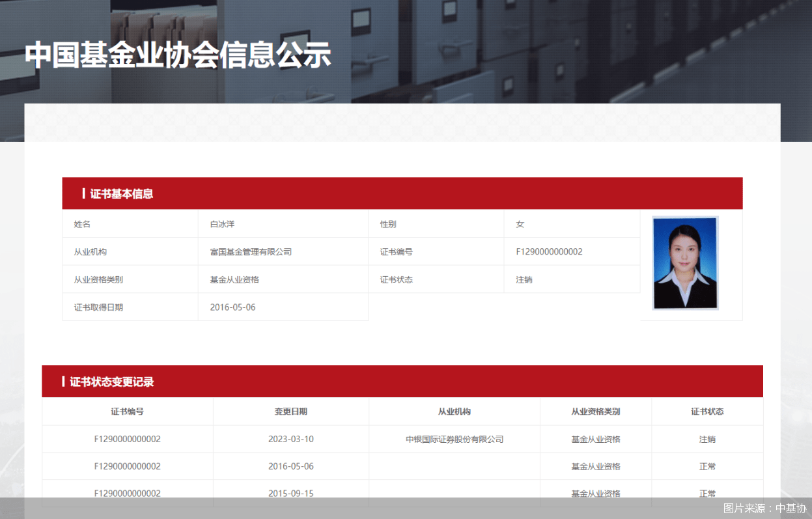Click the 从业资格类别 label in basic info
The width and height of the screenshot is (812, 519).
click(x=98, y=280)
